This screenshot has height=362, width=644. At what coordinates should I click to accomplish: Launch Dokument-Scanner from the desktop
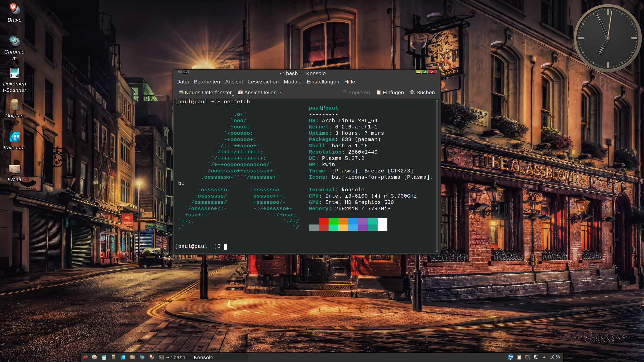tap(15, 80)
